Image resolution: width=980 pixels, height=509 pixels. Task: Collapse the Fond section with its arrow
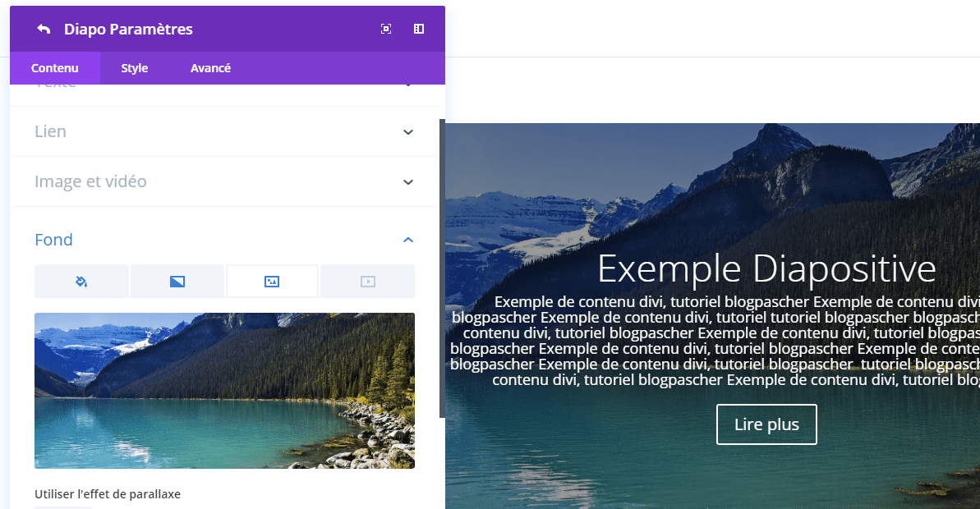(x=408, y=240)
